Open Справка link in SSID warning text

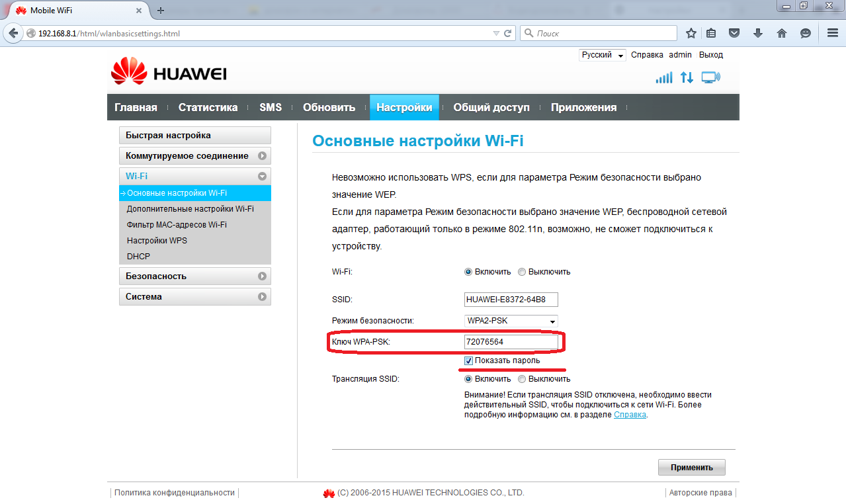630,415
